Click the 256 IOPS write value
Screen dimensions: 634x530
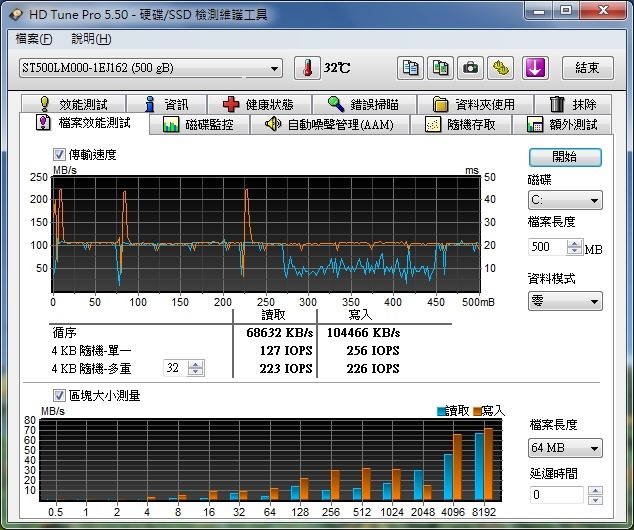pyautogui.click(x=373, y=351)
